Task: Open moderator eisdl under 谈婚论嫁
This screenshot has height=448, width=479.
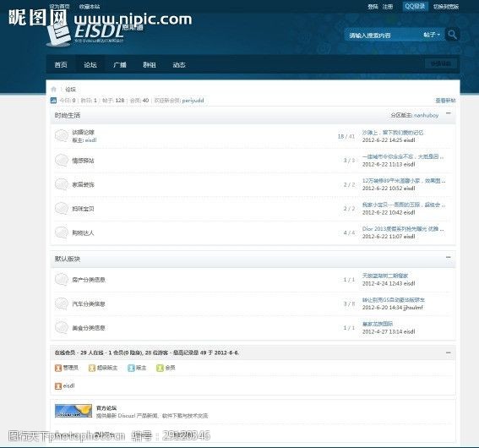Action: (90, 140)
